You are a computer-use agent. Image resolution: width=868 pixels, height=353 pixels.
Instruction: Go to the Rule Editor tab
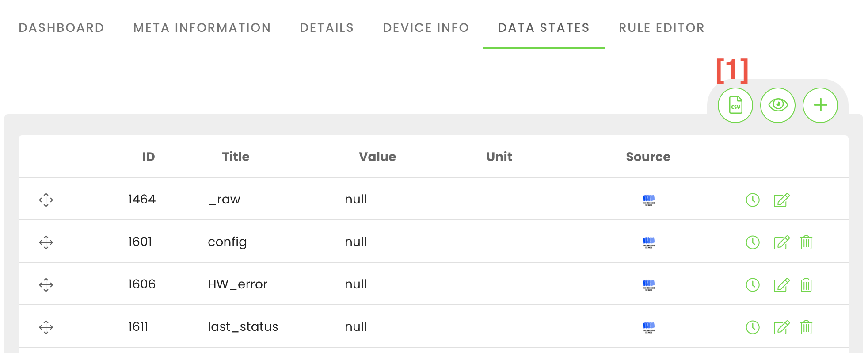(661, 28)
